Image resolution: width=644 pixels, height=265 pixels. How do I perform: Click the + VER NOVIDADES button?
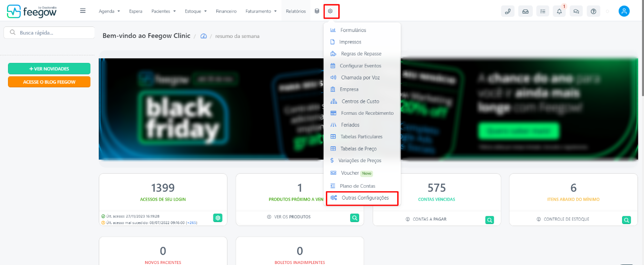tap(49, 69)
